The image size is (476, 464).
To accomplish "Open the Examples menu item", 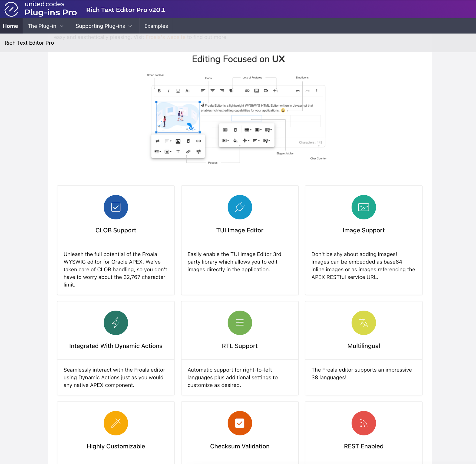I will (x=156, y=26).
